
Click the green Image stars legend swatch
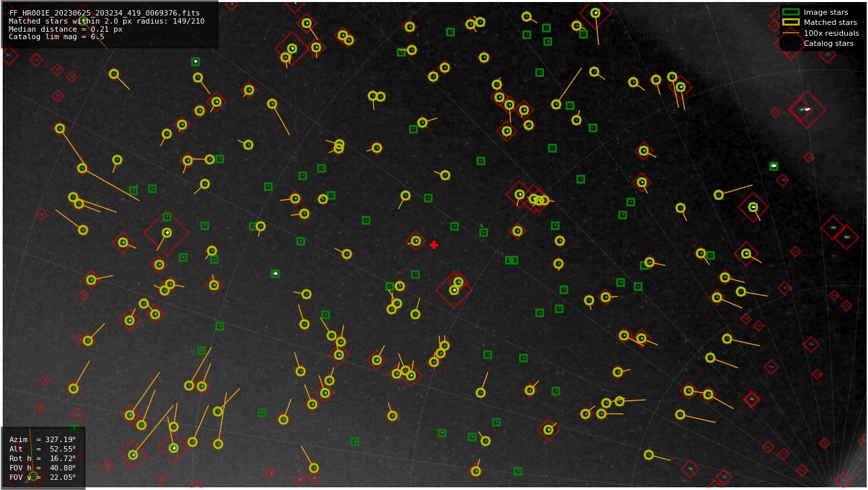coord(790,12)
